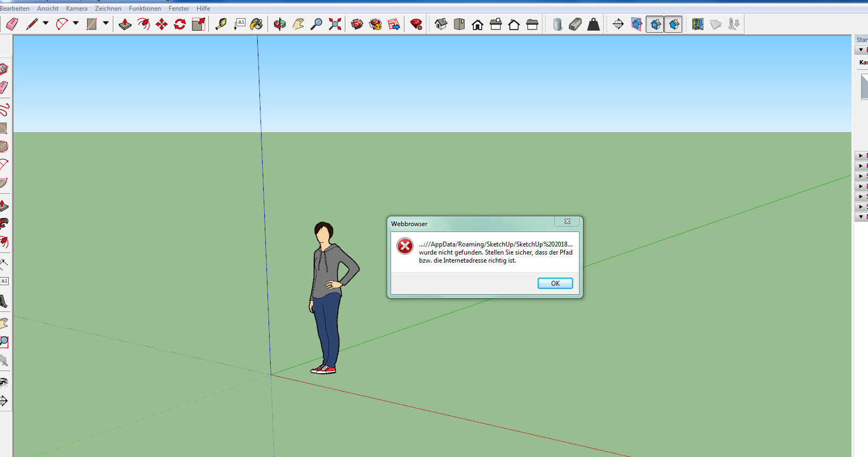
Task: Open the Extension Manager ruby icon
Action: (x=416, y=24)
